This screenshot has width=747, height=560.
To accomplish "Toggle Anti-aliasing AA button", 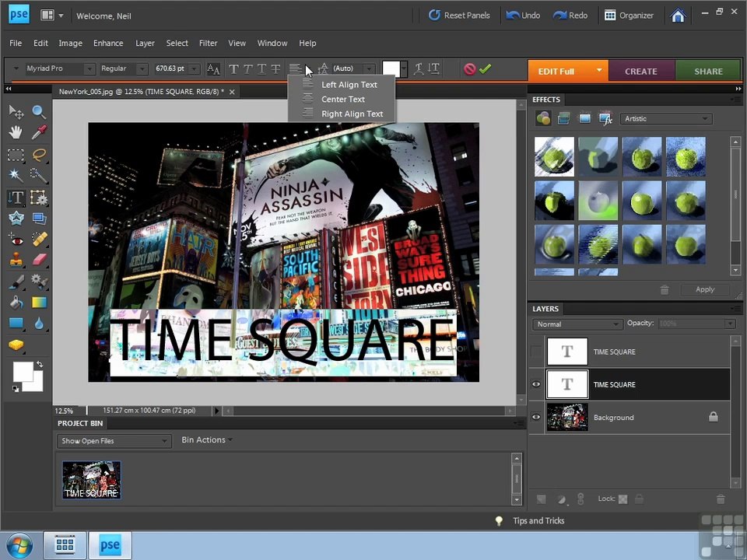I will 213,69.
